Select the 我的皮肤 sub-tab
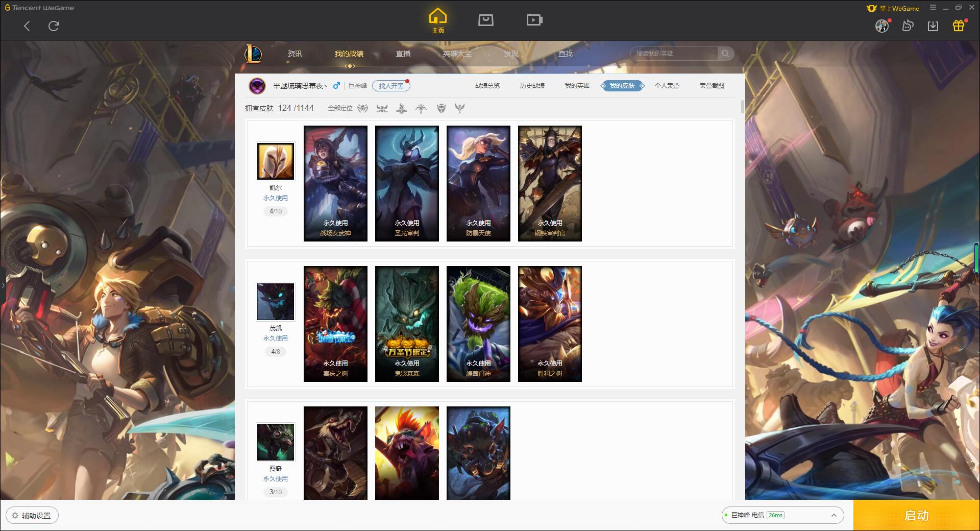The image size is (980, 531). [x=622, y=86]
